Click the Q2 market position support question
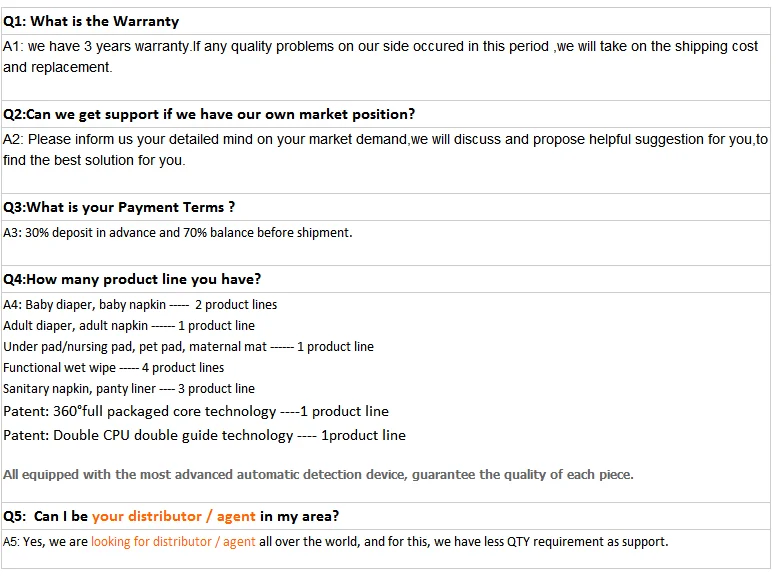 [209, 114]
